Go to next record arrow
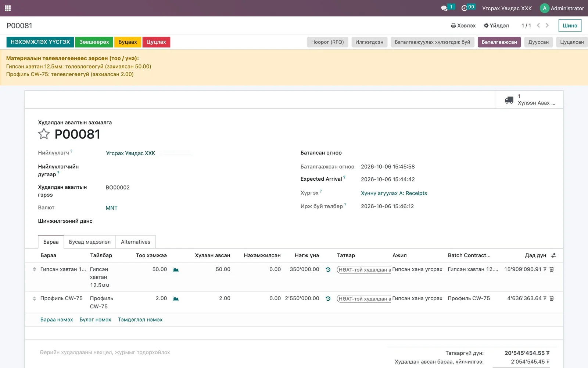The width and height of the screenshot is (588, 368). tap(547, 25)
